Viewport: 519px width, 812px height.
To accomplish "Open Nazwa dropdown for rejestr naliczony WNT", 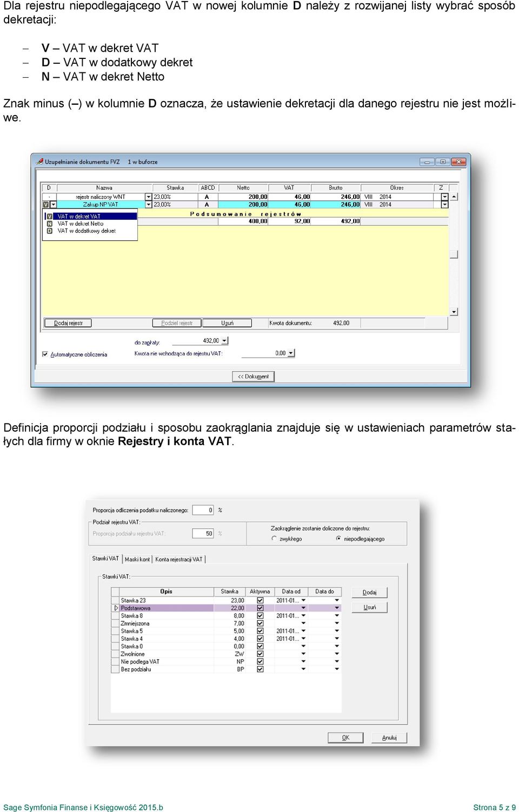I will click(149, 197).
